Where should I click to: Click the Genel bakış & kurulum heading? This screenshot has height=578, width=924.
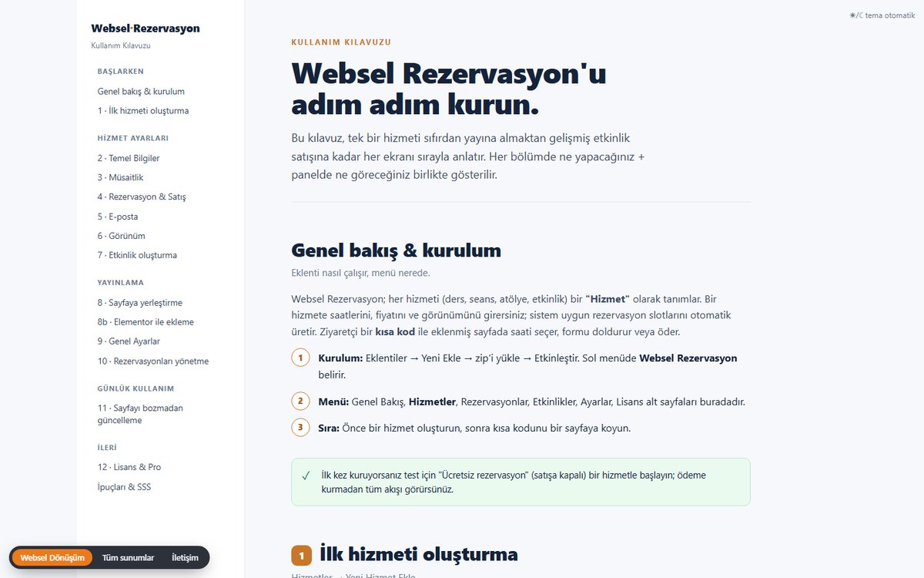[396, 250]
